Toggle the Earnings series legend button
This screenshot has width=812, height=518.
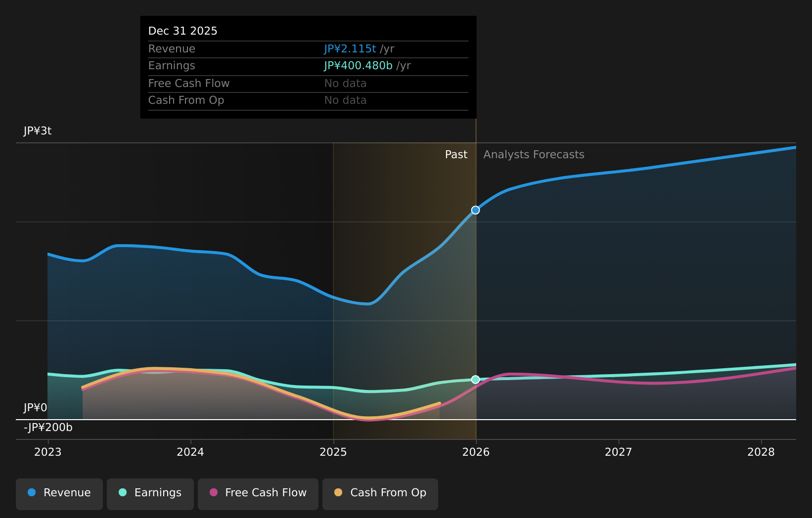150,494
